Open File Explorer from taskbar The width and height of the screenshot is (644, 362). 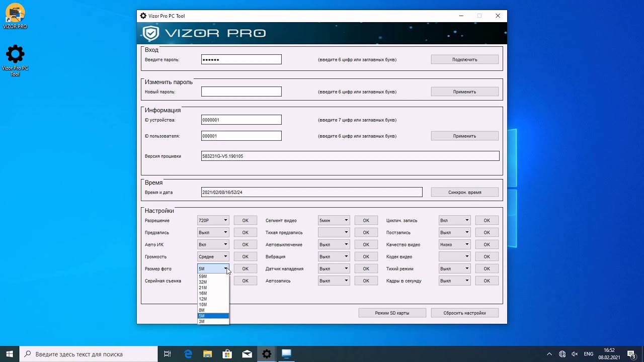coord(208,354)
